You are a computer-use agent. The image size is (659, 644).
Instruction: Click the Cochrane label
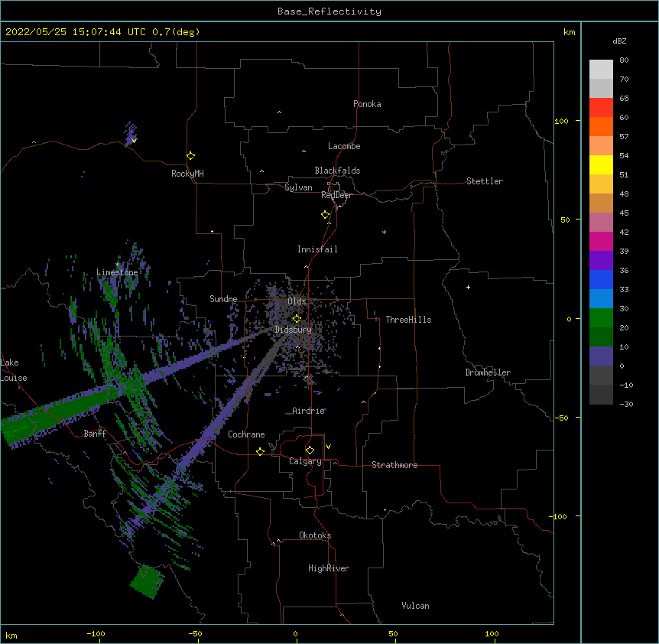[246, 434]
